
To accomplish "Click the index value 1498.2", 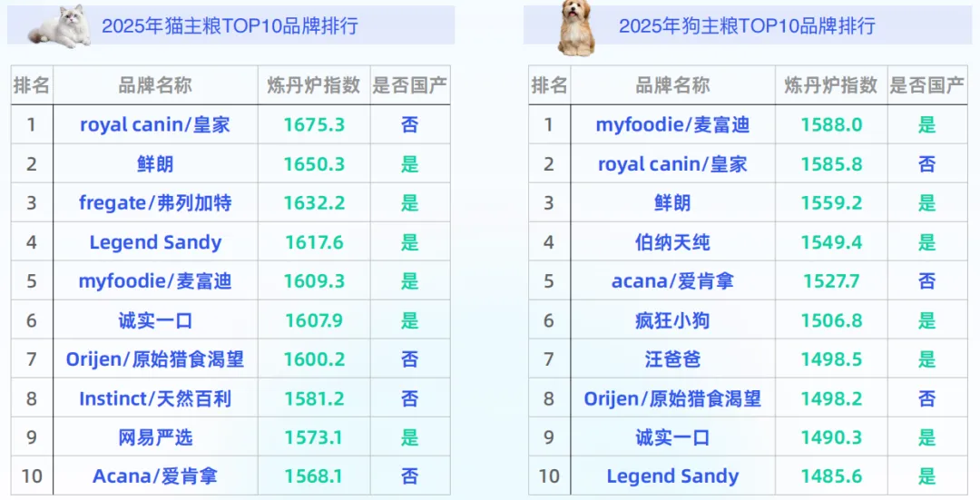I will click(x=831, y=398).
